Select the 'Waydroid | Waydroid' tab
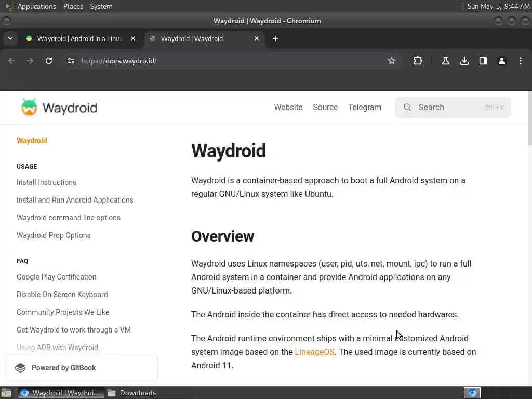Screen dimensions: 532x399 coord(204,38)
